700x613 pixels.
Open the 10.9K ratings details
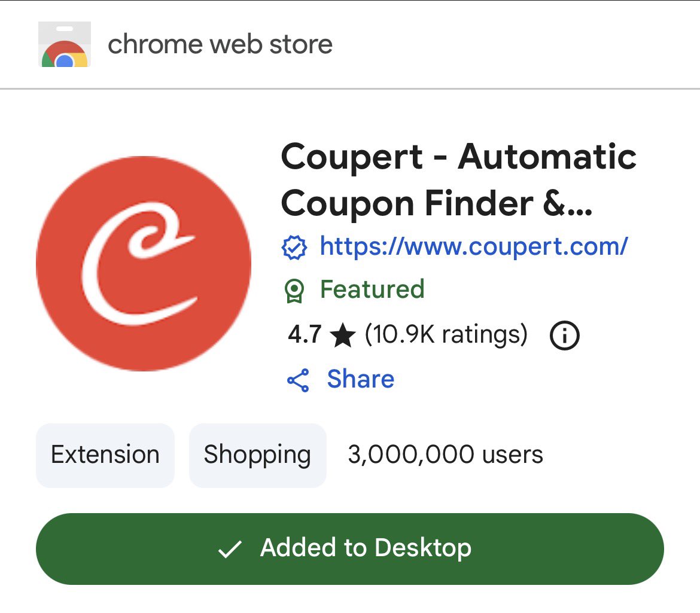pos(446,334)
